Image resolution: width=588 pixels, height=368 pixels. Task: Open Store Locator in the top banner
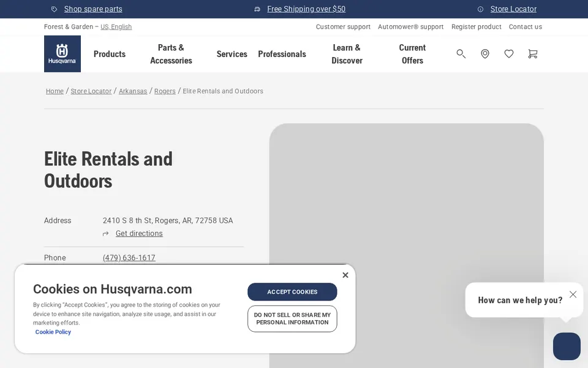tap(513, 9)
